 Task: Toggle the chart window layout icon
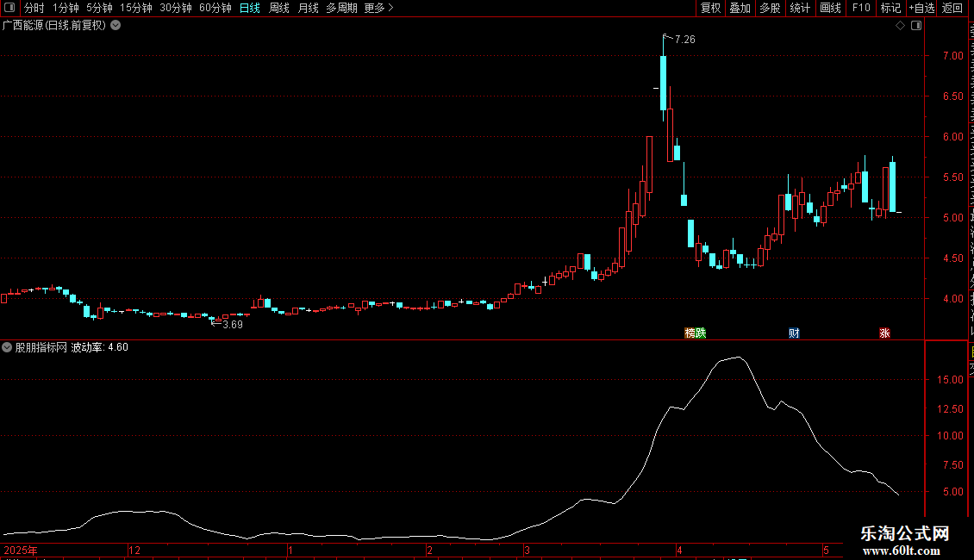point(916,26)
